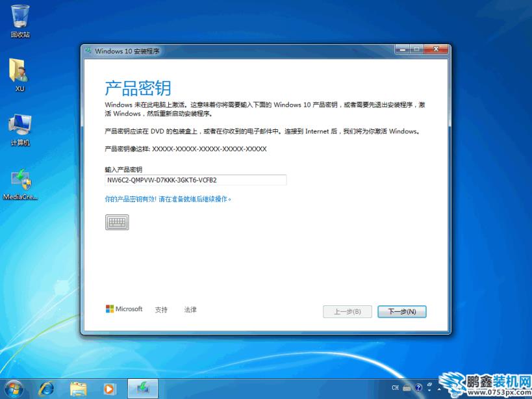Click the help question mark tray icon
This screenshot has width=532, height=399.
point(418,388)
